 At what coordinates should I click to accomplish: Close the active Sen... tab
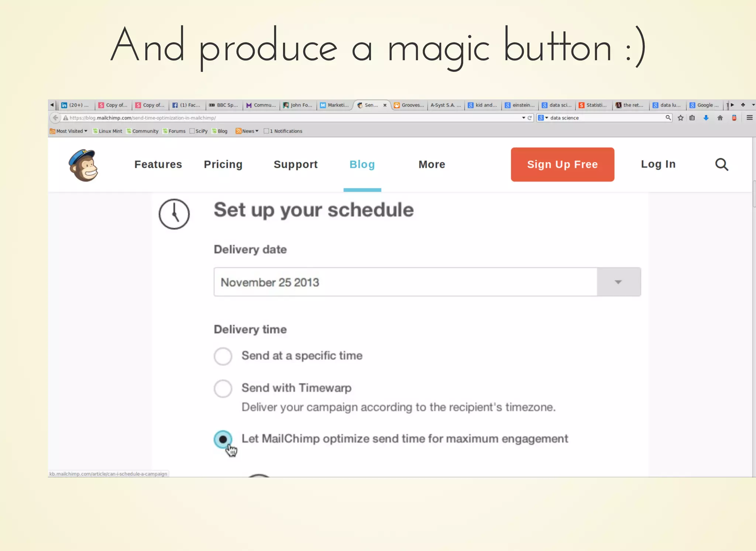coord(385,105)
